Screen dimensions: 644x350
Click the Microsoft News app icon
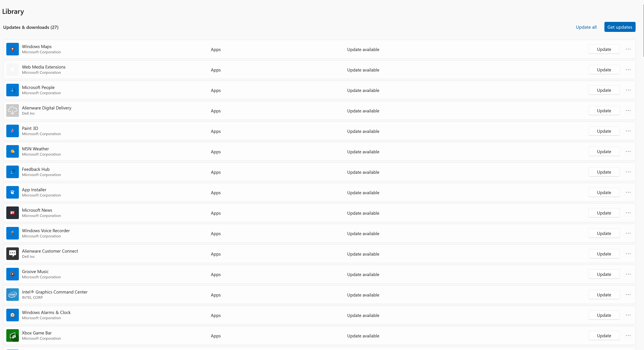click(13, 213)
